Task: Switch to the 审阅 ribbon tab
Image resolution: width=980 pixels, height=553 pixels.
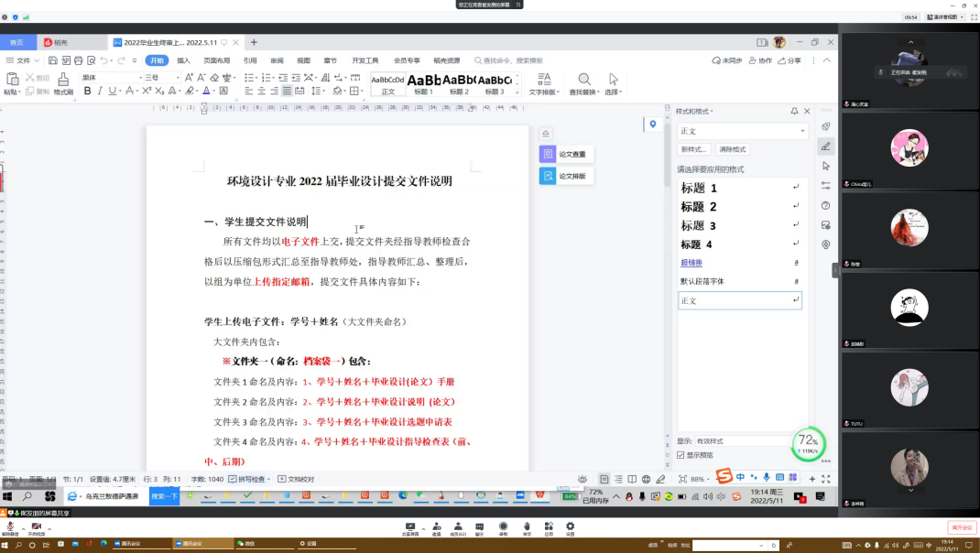Action: pos(277,60)
